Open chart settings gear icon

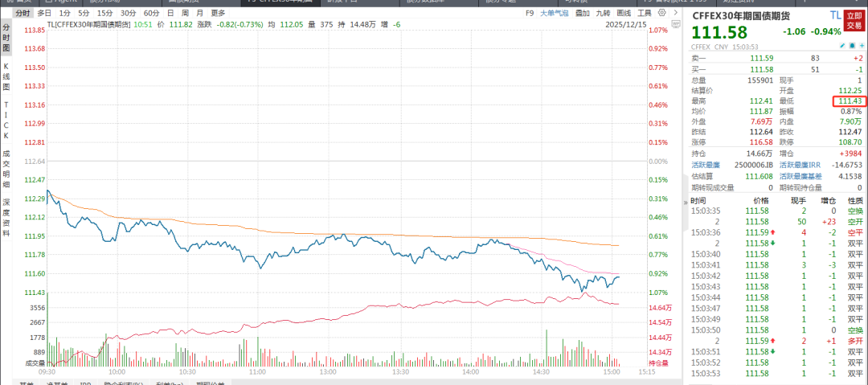pyautogui.click(x=661, y=14)
